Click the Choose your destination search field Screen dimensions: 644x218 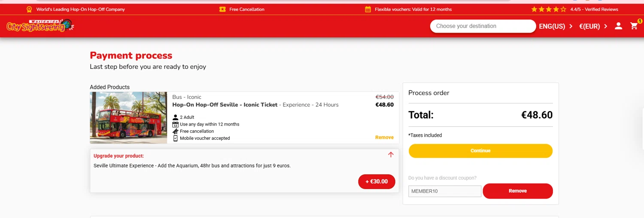point(483,26)
